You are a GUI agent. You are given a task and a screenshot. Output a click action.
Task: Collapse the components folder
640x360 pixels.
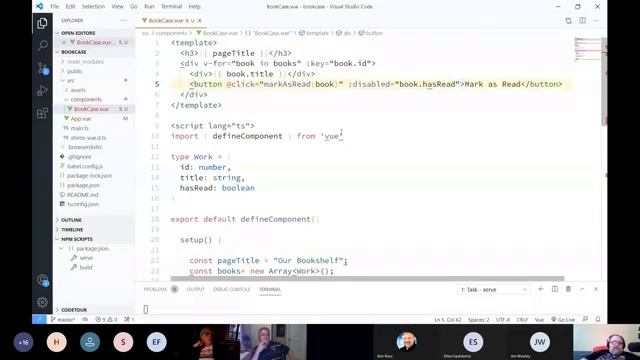(x=86, y=99)
